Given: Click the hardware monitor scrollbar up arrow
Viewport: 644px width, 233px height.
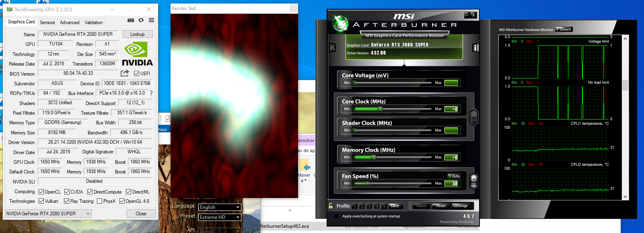Looking at the screenshot, I should click(625, 39).
